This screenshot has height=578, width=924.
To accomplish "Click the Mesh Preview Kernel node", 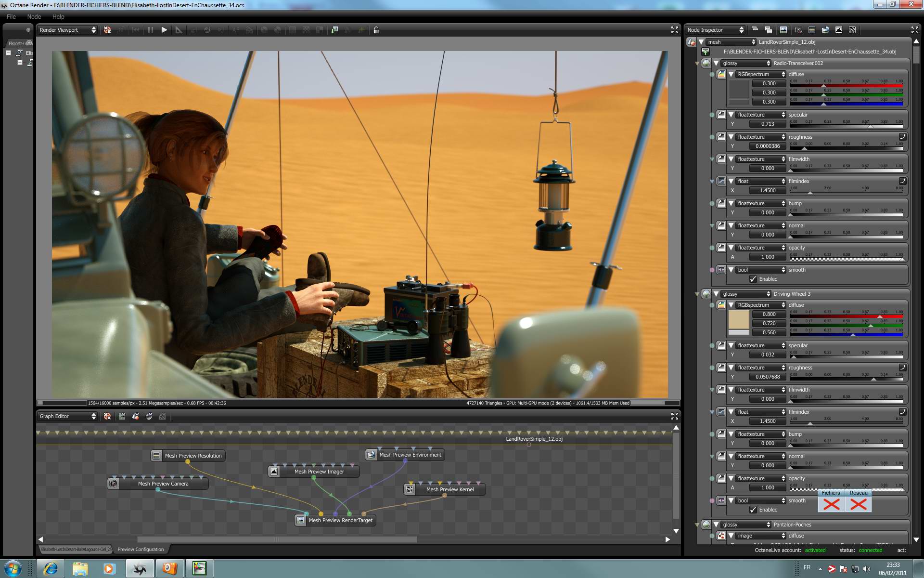I will click(449, 489).
